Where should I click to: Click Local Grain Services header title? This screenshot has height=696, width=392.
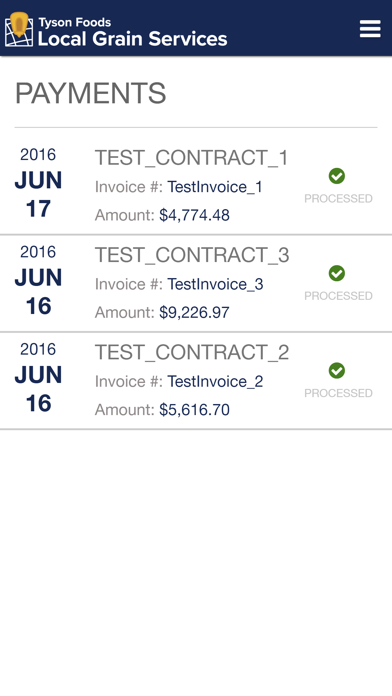(132, 39)
